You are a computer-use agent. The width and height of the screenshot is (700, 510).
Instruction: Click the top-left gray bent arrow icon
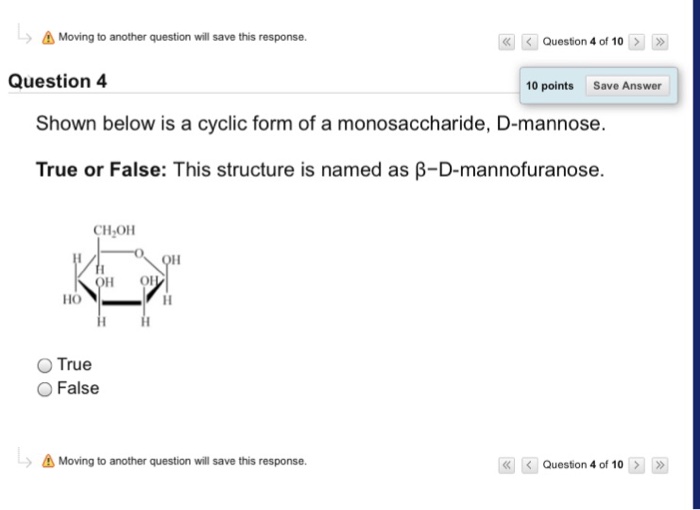point(22,35)
